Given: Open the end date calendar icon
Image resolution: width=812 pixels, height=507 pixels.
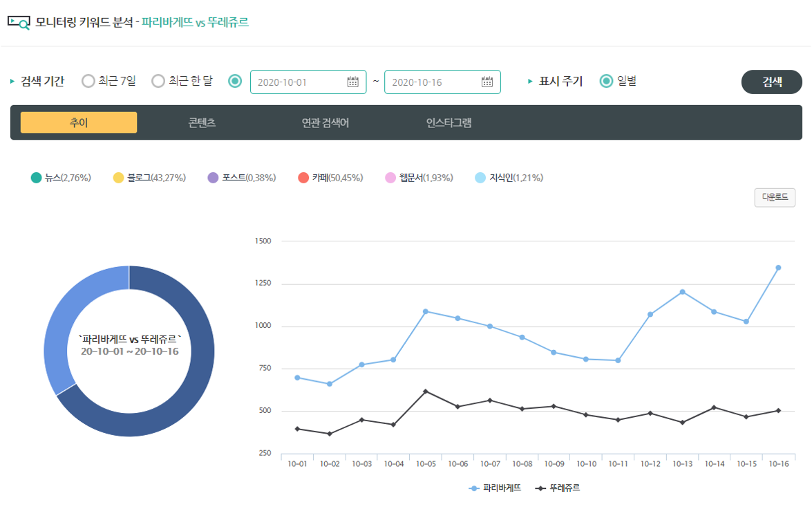Looking at the screenshot, I should click(x=487, y=82).
